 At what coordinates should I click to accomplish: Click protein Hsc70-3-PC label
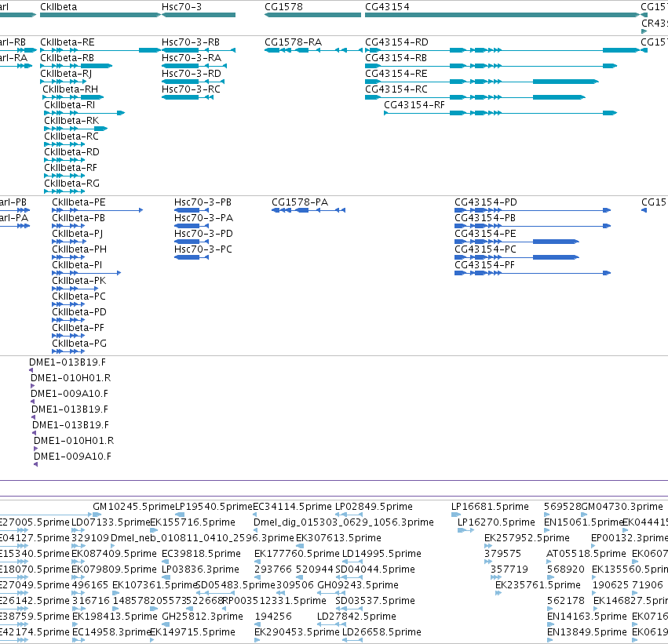pyautogui.click(x=203, y=249)
